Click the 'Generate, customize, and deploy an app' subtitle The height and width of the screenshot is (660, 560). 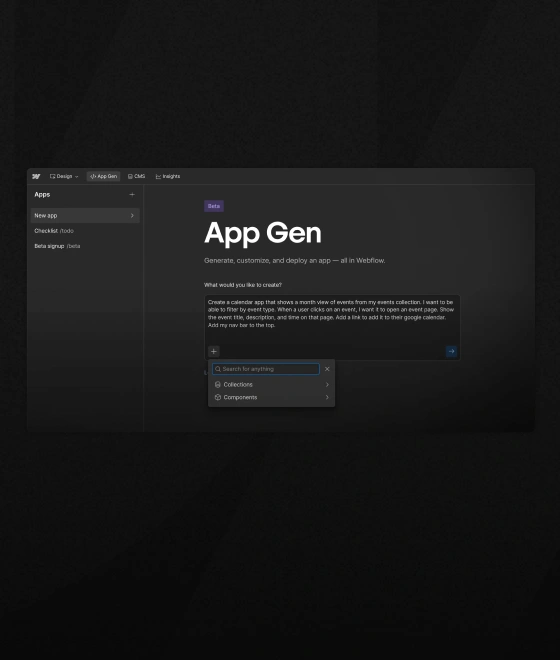click(294, 261)
